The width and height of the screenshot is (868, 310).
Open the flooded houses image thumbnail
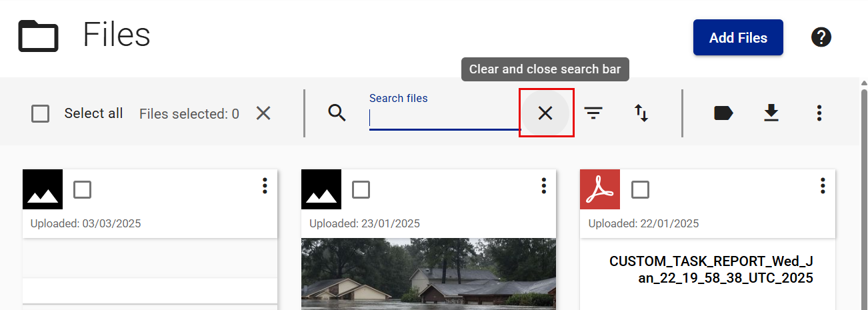[428, 274]
